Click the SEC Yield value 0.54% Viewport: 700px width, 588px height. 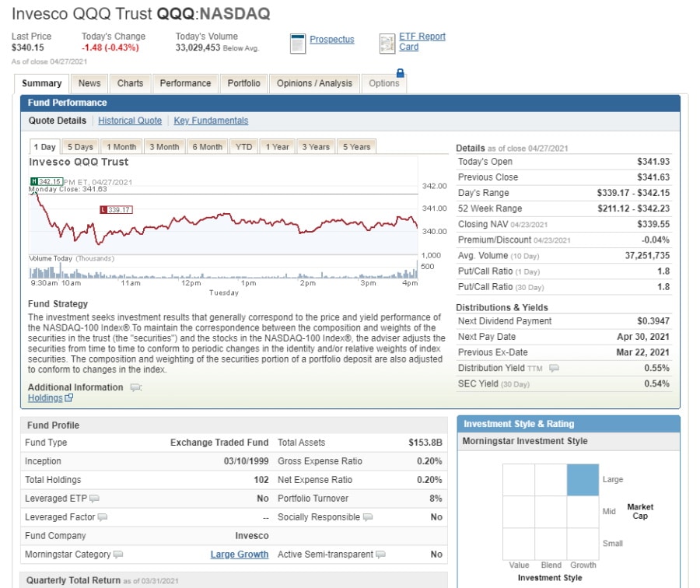click(x=656, y=383)
